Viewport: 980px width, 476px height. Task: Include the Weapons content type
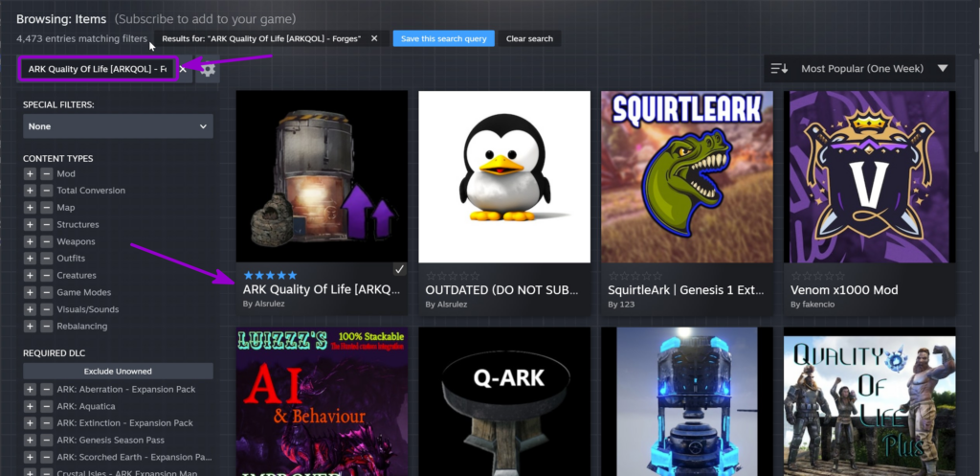point(30,241)
